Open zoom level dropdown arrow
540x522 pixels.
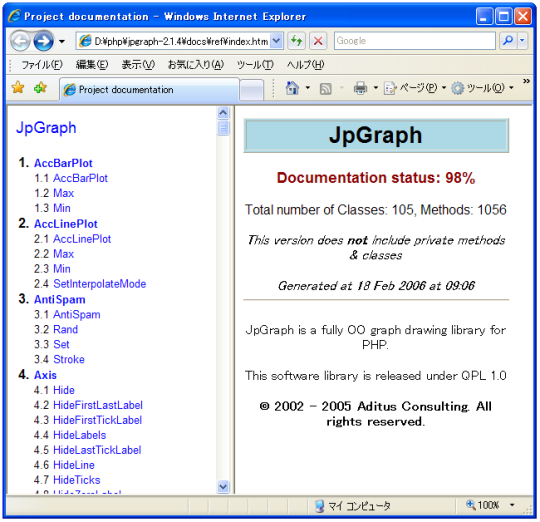click(x=512, y=505)
